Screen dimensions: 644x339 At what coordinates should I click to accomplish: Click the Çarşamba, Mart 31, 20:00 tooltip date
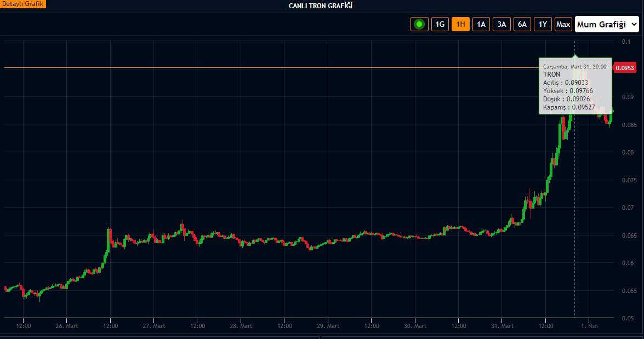pyautogui.click(x=574, y=66)
